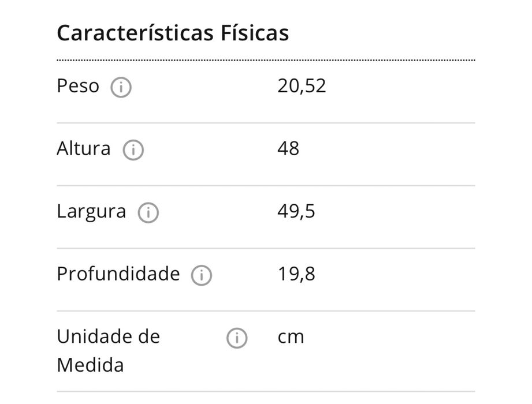Image resolution: width=532 pixels, height=404 pixels.
Task: Click the Largura row label
Action: pyautogui.click(x=91, y=211)
